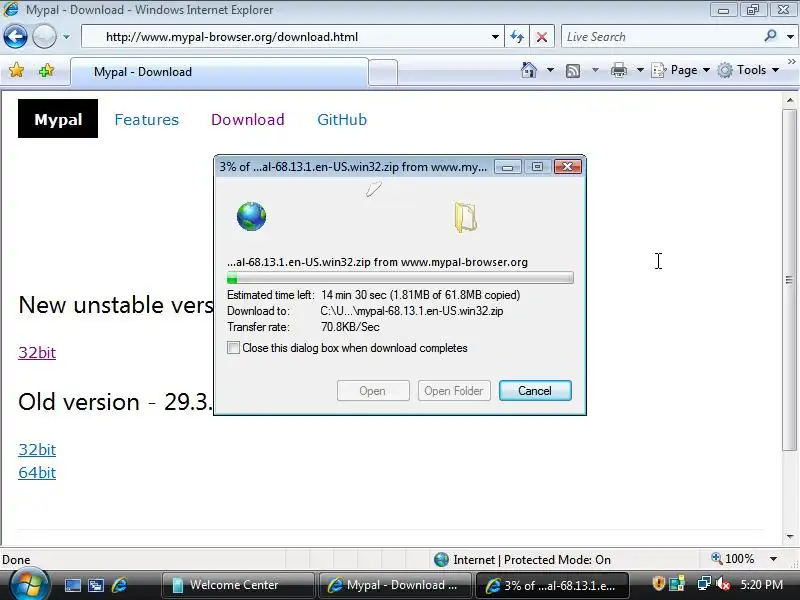Minimize the download dialog

pyautogui.click(x=508, y=167)
